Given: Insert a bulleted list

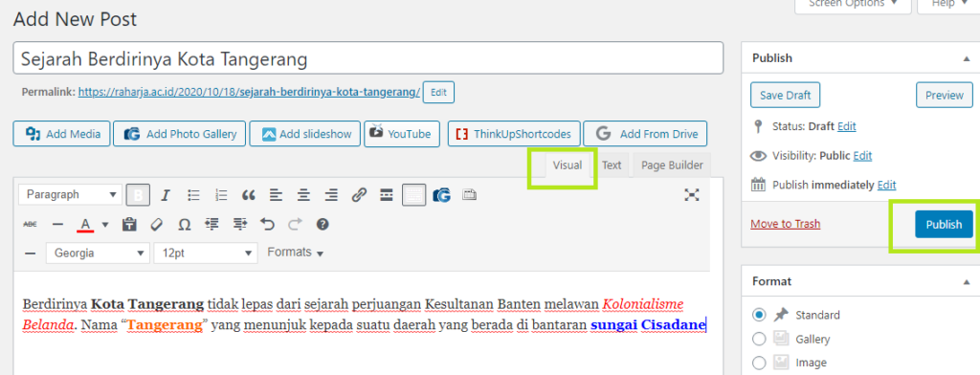Looking at the screenshot, I should point(193,195).
